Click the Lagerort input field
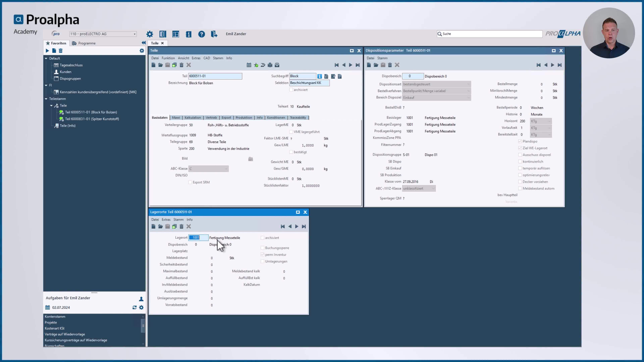Screen dimensions: 644x362 coord(198,238)
